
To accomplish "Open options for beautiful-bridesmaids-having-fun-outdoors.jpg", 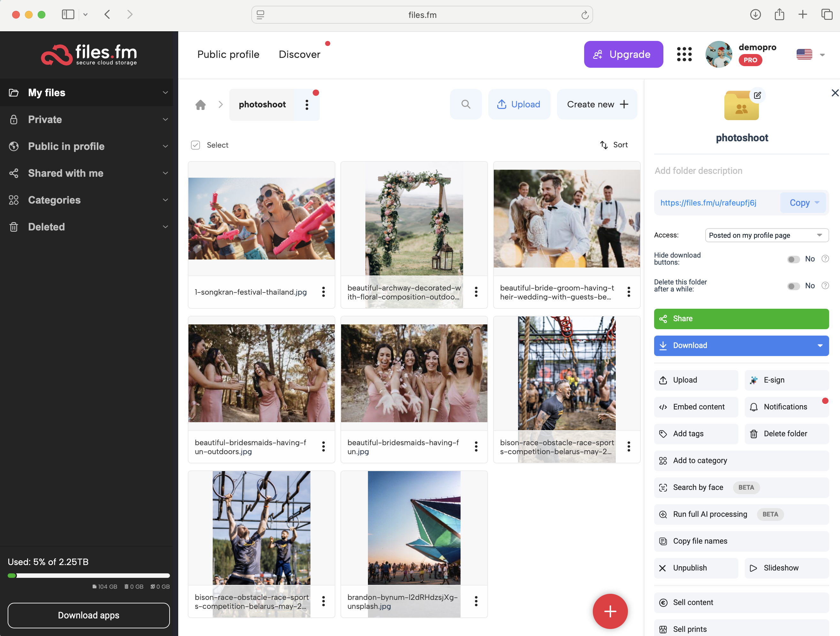I will click(324, 446).
